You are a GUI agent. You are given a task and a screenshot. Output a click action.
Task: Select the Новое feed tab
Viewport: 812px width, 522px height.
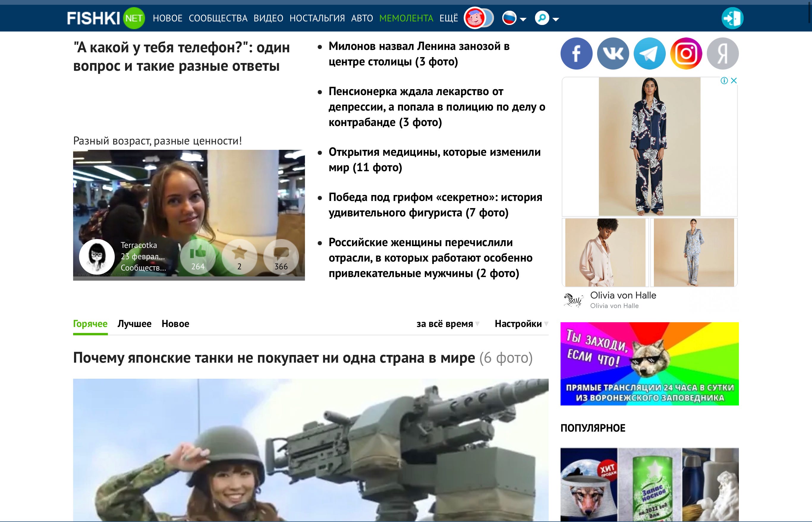[176, 324]
